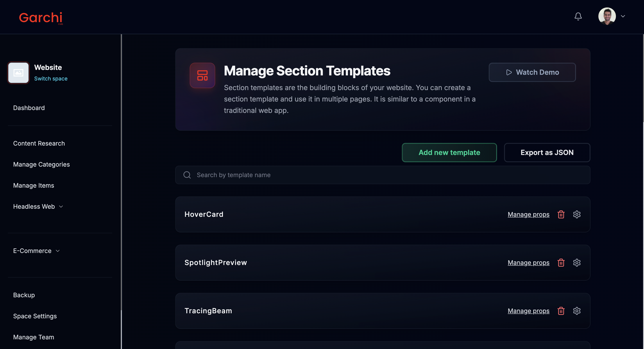Click Add new template button
This screenshot has width=644, height=349.
pyautogui.click(x=449, y=152)
